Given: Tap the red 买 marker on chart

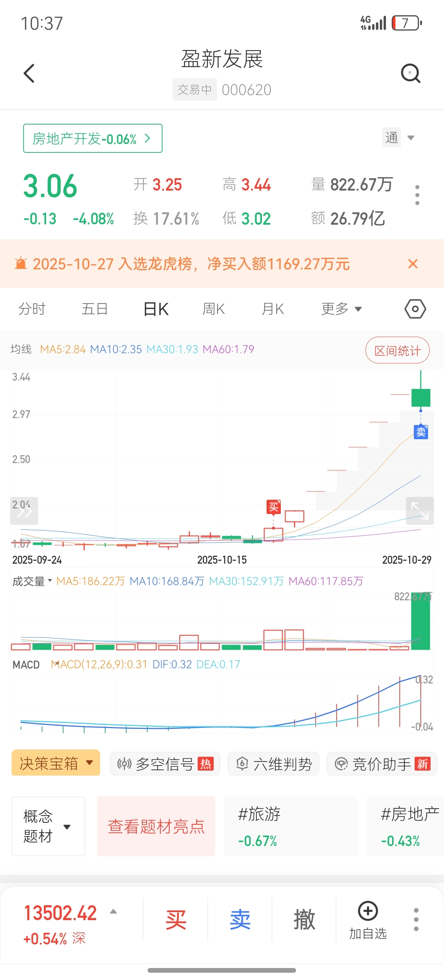Looking at the screenshot, I should pyautogui.click(x=274, y=507).
